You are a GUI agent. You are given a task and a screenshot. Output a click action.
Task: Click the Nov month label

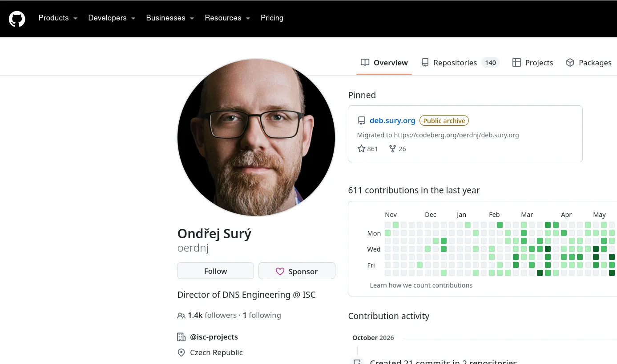coord(391,214)
